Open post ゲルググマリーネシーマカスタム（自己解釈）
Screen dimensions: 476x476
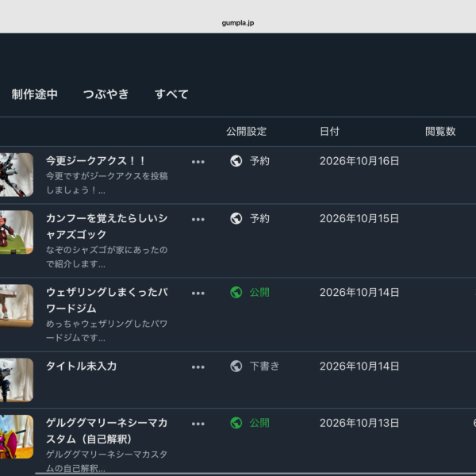pyautogui.click(x=106, y=431)
